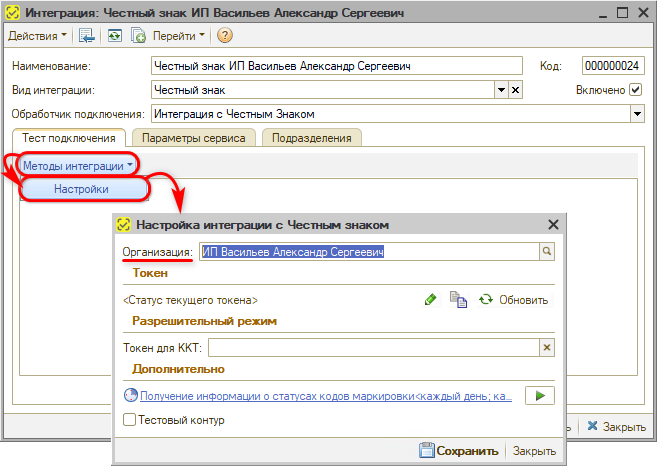The width and height of the screenshot is (657, 466).
Task: Clear the Вид интеграции field with X
Action: (x=516, y=90)
